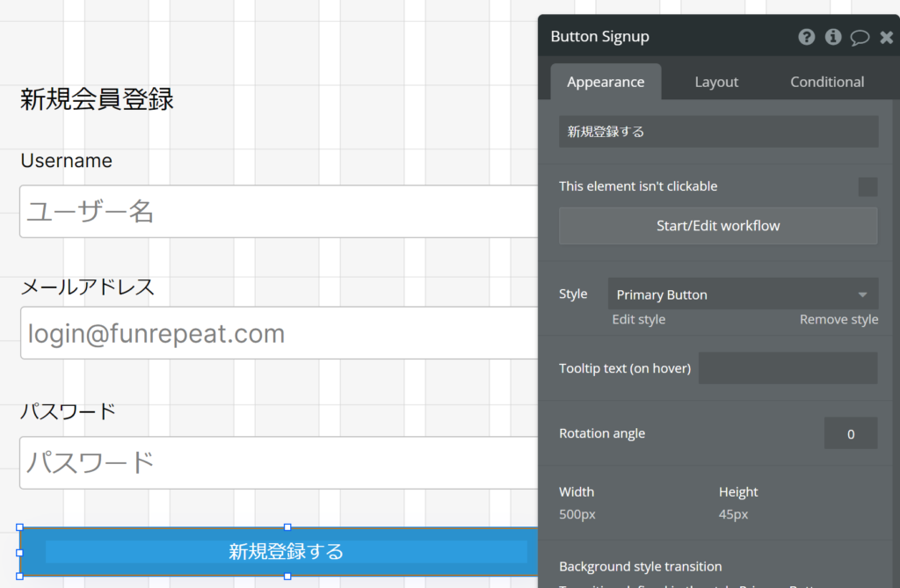Select the 新規会員登録 heading text
Image resolution: width=900 pixels, height=588 pixels.
click(97, 99)
